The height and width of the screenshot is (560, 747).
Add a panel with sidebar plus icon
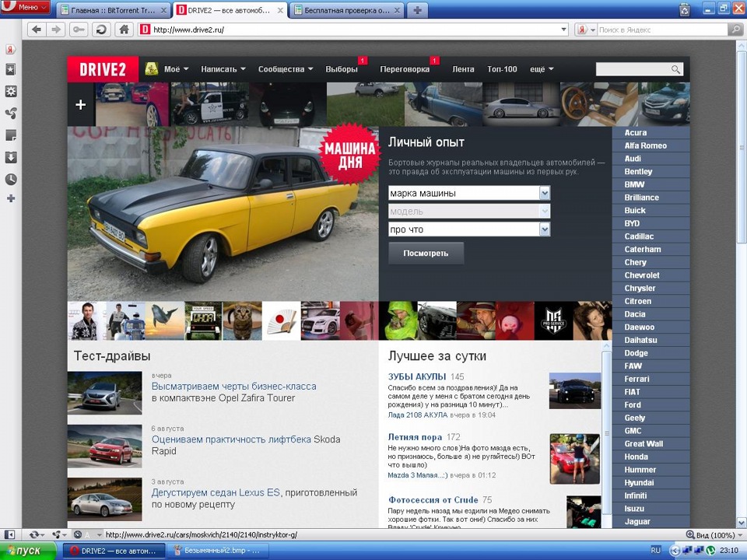coord(10,198)
